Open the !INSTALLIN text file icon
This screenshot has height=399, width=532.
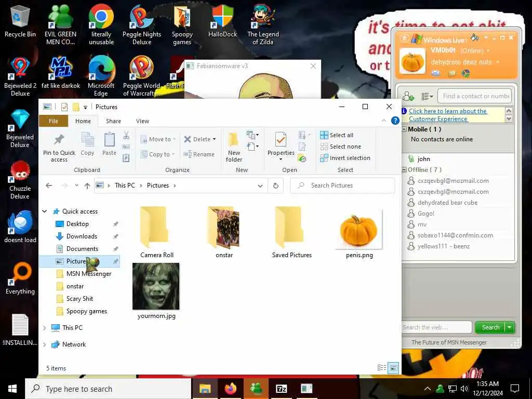click(20, 330)
